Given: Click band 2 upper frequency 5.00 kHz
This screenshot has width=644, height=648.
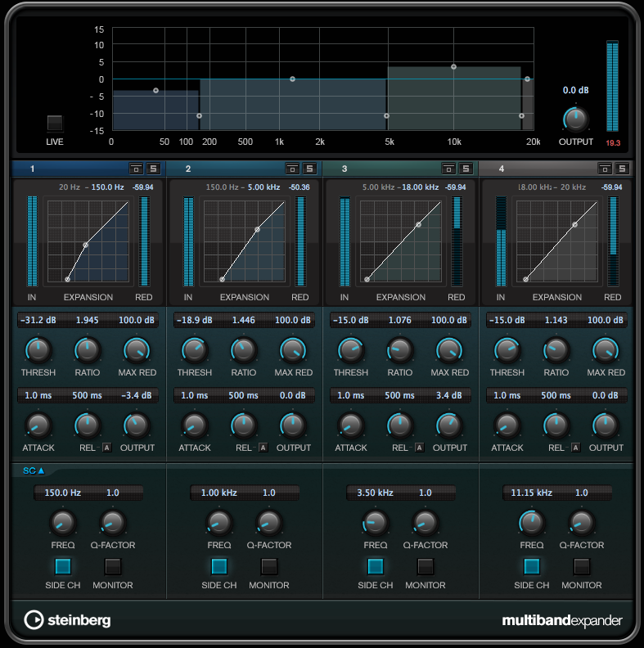Looking at the screenshot, I should pyautogui.click(x=263, y=187).
